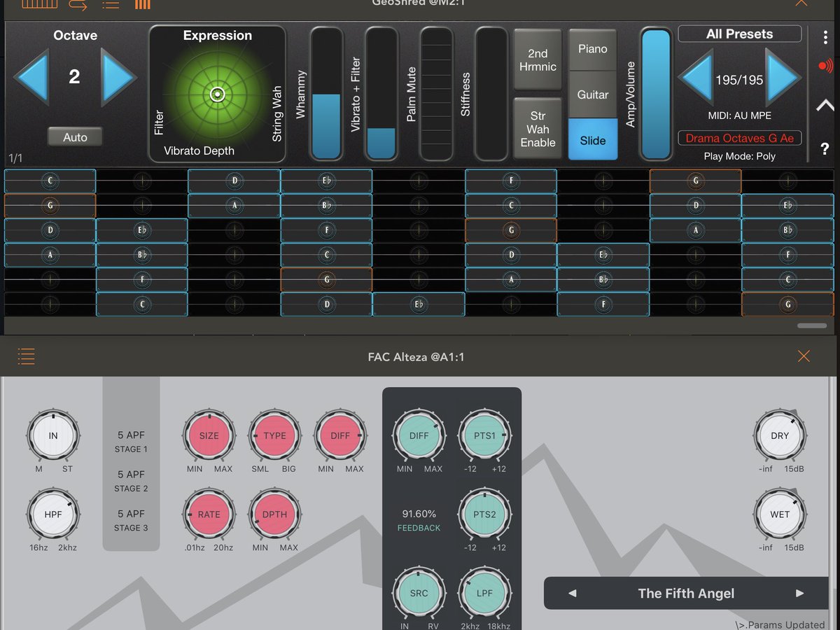Image resolution: width=840 pixels, height=630 pixels.
Task: Toggle Str Wah Enable
Action: tap(538, 129)
